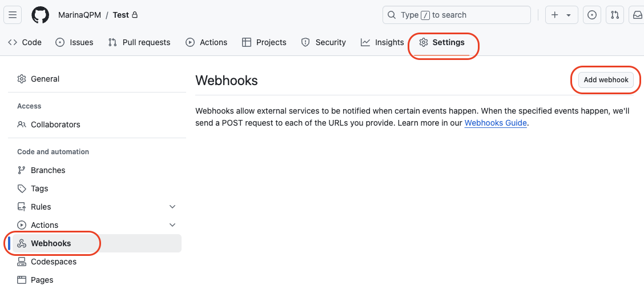
Task: Open the notifications inbox icon
Action: pyautogui.click(x=637, y=15)
